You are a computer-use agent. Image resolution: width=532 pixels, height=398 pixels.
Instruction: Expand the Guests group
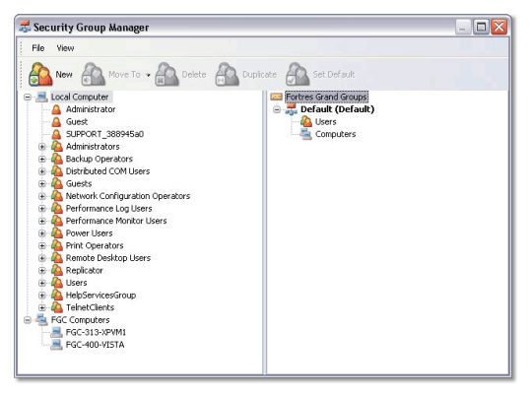click(42, 184)
